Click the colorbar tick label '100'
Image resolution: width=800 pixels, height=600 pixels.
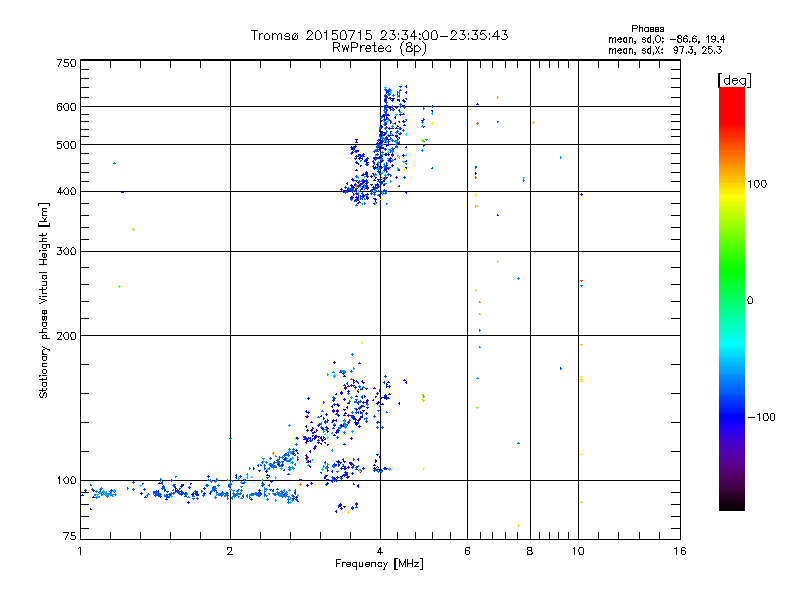[757, 184]
